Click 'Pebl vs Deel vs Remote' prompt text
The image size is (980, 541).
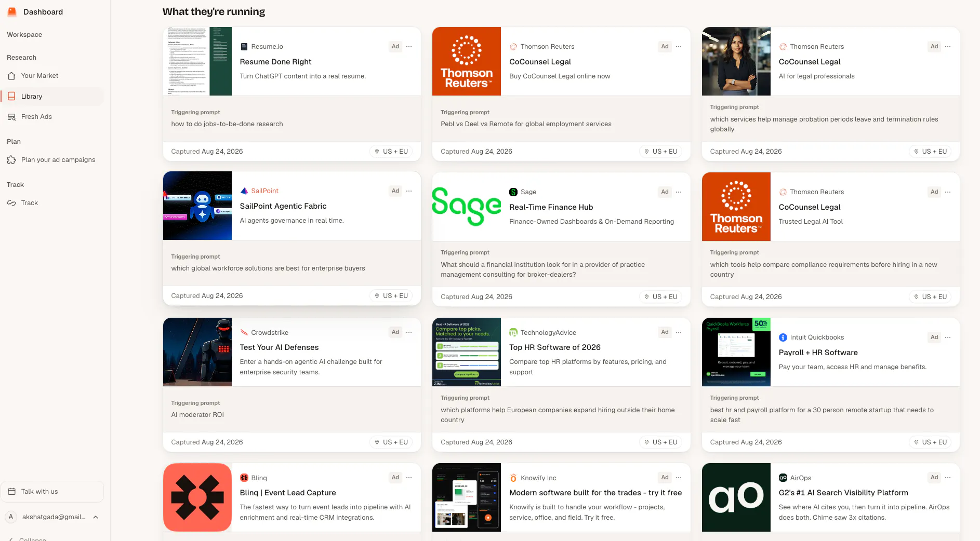coord(526,124)
